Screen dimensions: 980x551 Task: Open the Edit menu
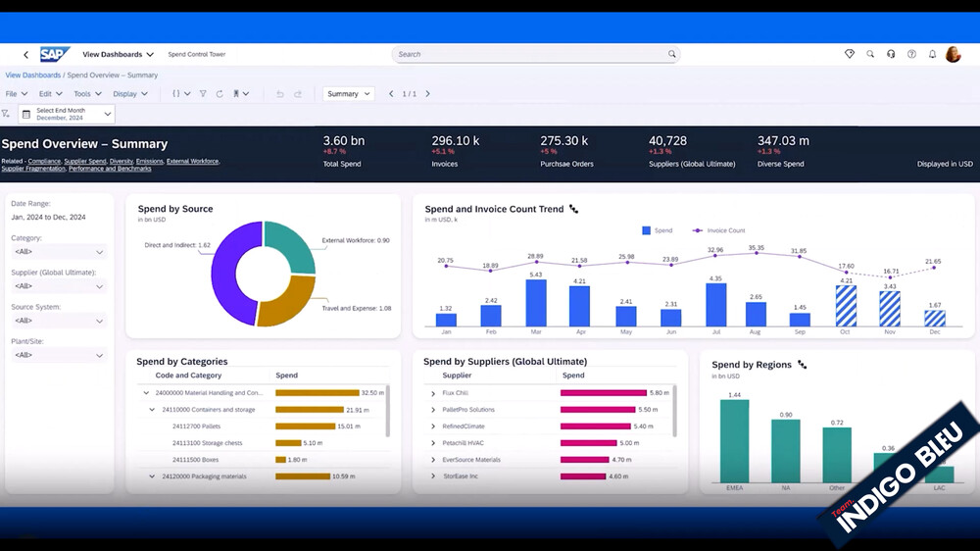(x=51, y=94)
